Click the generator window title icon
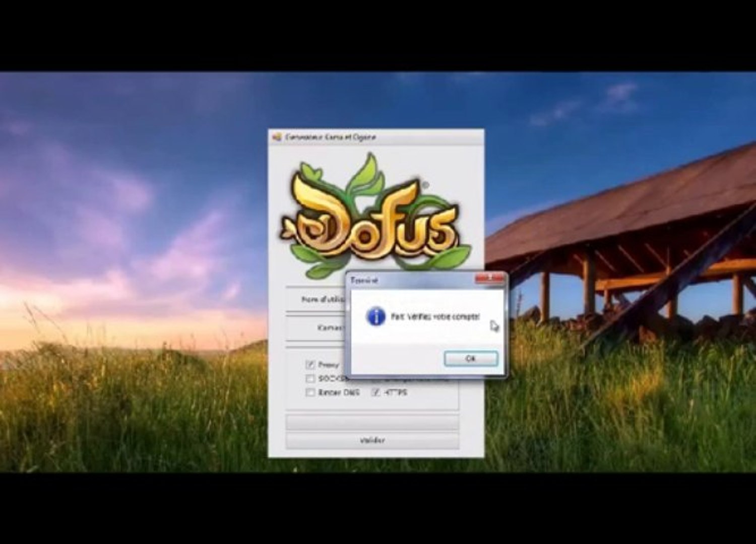 point(277,137)
